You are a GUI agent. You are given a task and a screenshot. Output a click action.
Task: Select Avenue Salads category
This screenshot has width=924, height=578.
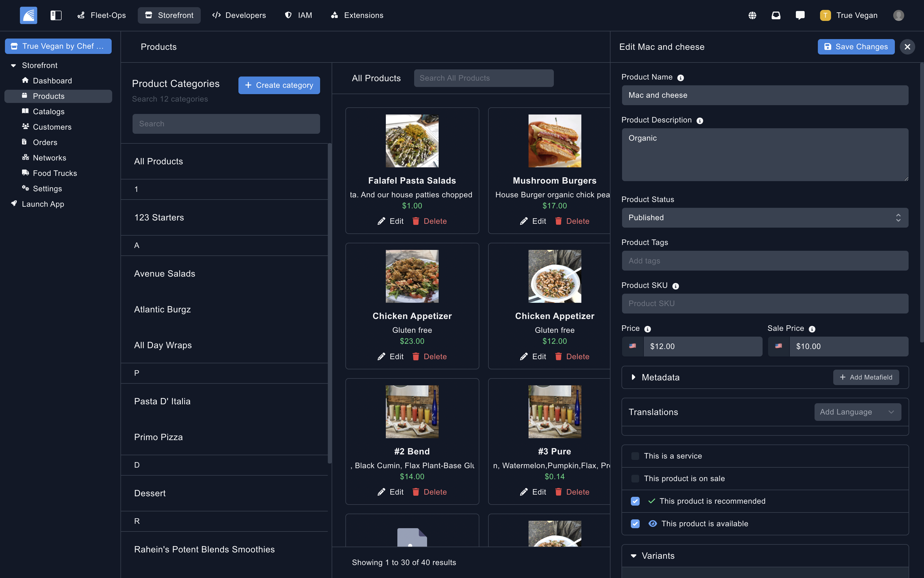(224, 274)
